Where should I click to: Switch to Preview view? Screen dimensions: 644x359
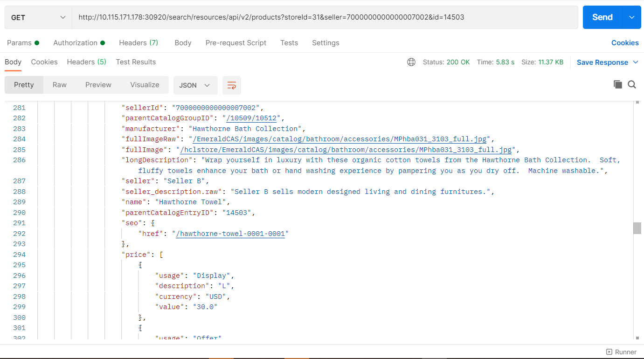point(98,85)
